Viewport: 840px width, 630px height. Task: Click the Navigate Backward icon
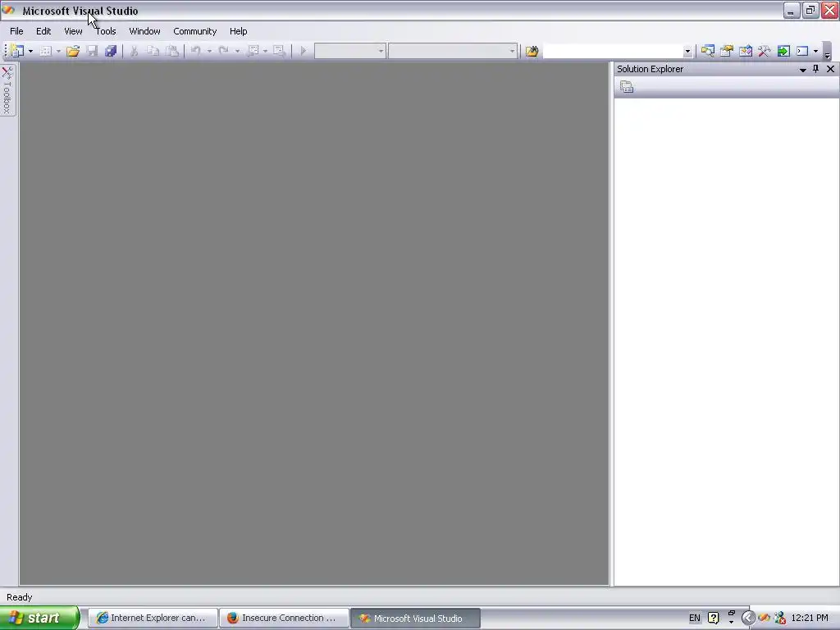pos(253,51)
